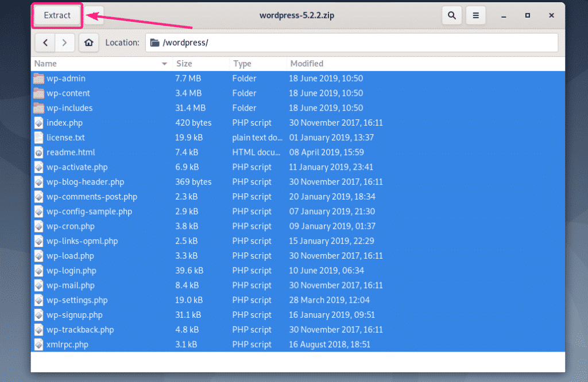
Task: Sort by the Modified column header
Action: 425,64
